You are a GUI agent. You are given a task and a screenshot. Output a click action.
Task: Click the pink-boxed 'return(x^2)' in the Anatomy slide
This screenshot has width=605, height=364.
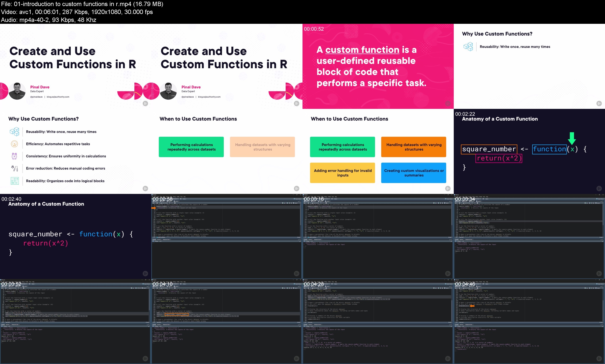click(499, 158)
